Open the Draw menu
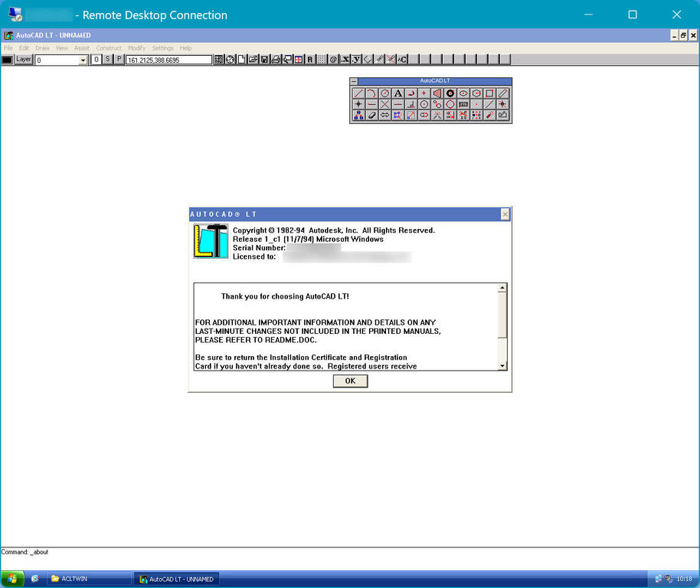The height and width of the screenshot is (588, 700). 42,47
